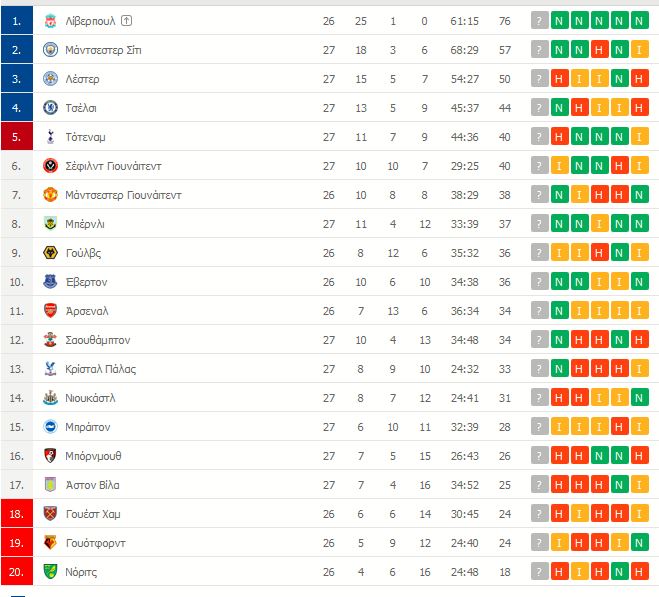The image size is (659, 597).
Task: Open the Λέστερ team link
Action: click(82, 79)
